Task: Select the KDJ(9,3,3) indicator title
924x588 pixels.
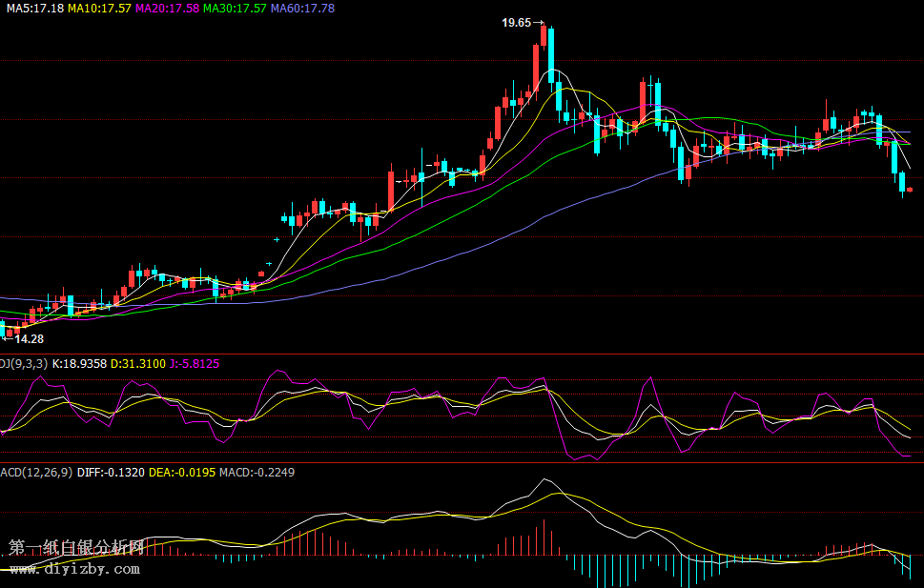Action: pyautogui.click(x=24, y=363)
